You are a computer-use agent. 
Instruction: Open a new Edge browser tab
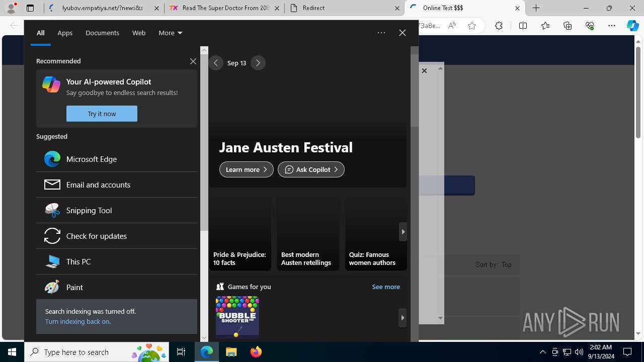[x=536, y=8]
